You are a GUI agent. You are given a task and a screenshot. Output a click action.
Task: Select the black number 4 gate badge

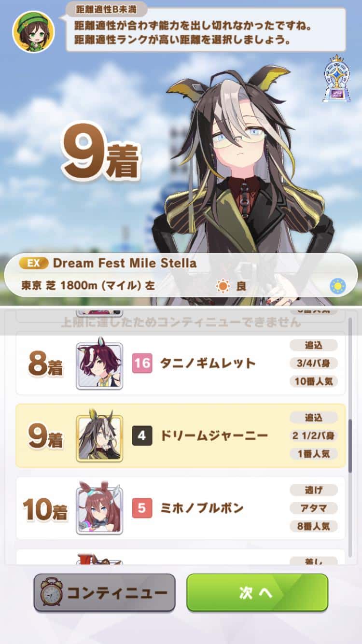coord(142,436)
